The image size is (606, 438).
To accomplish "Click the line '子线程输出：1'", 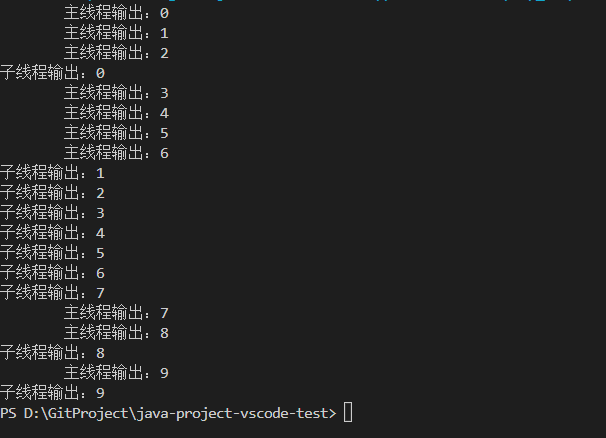I will (x=53, y=173).
